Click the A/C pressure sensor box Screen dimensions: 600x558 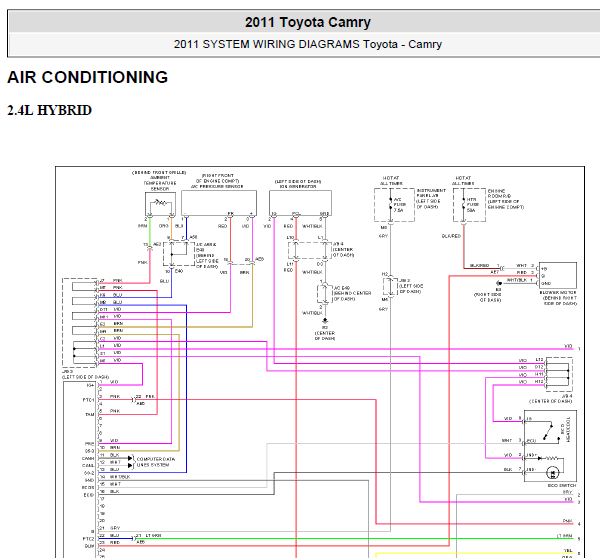click(x=218, y=203)
